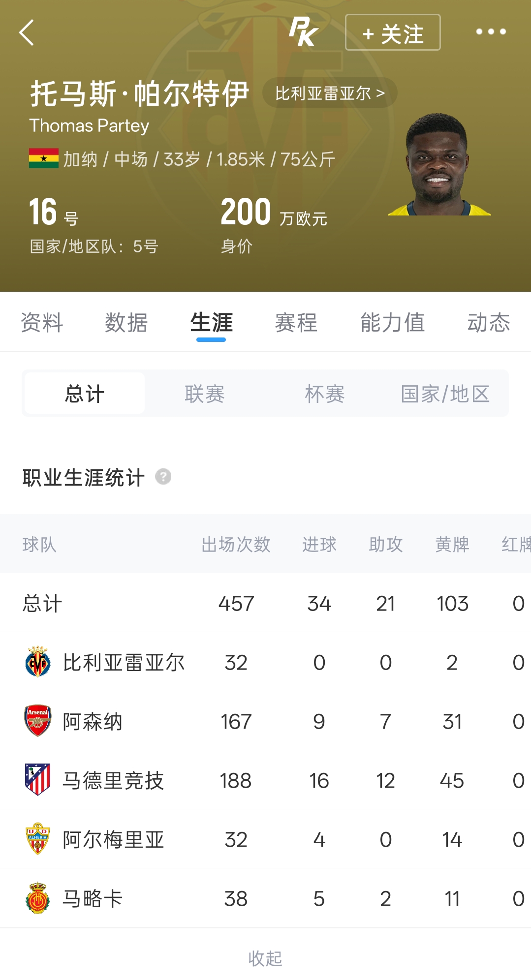Tap Thomas Partey's portrait photo
Viewport: 531px width, 980px height.
(x=439, y=164)
